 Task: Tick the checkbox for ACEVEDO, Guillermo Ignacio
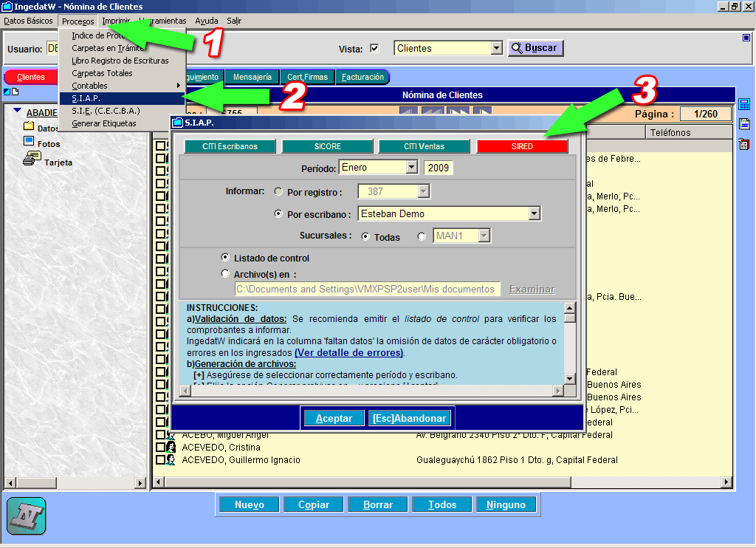point(160,460)
